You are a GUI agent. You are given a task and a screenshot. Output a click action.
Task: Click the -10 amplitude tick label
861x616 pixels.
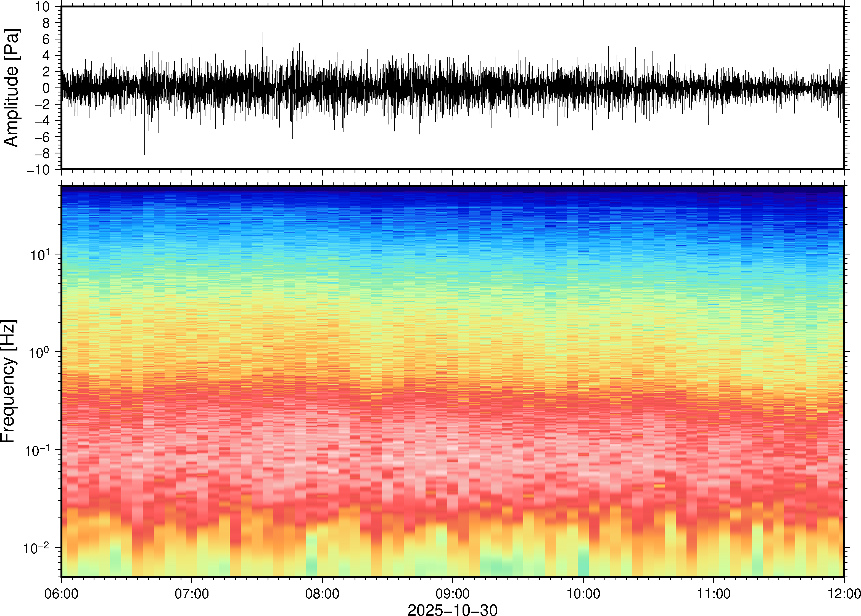click(38, 170)
